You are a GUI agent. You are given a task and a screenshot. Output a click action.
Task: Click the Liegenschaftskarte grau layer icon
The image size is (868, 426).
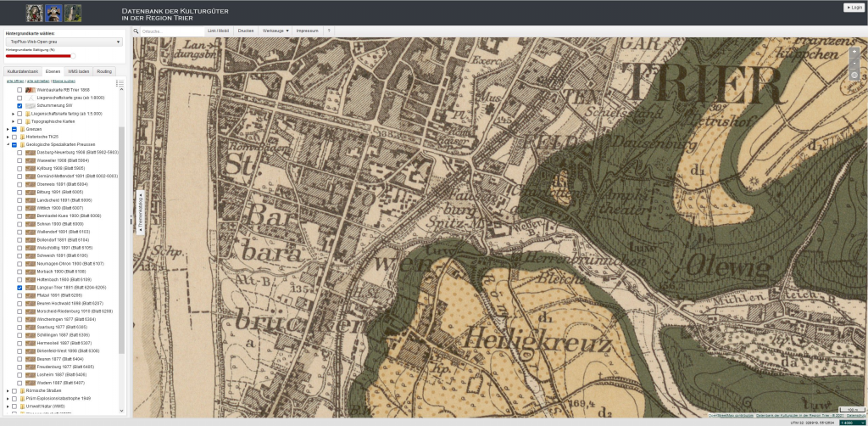(31, 98)
